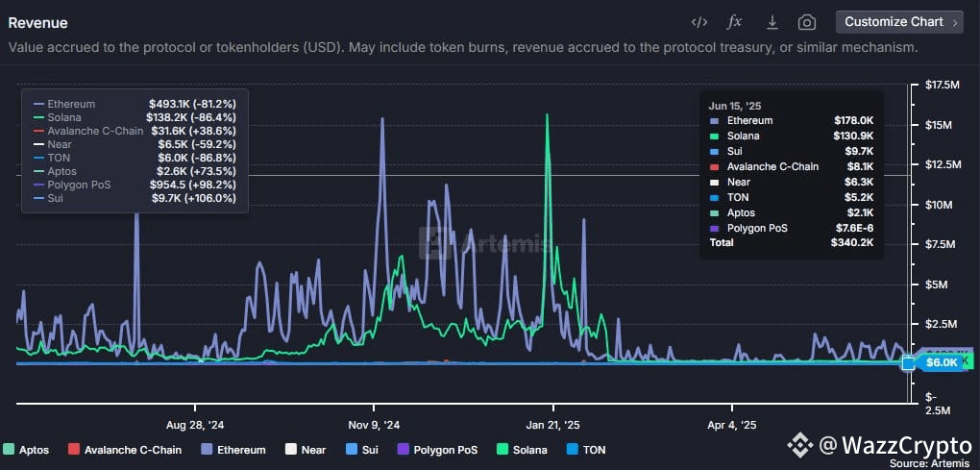Toggle Polygon PoS in bottom legend
Image resolution: width=980 pixels, height=470 pixels.
click(437, 450)
